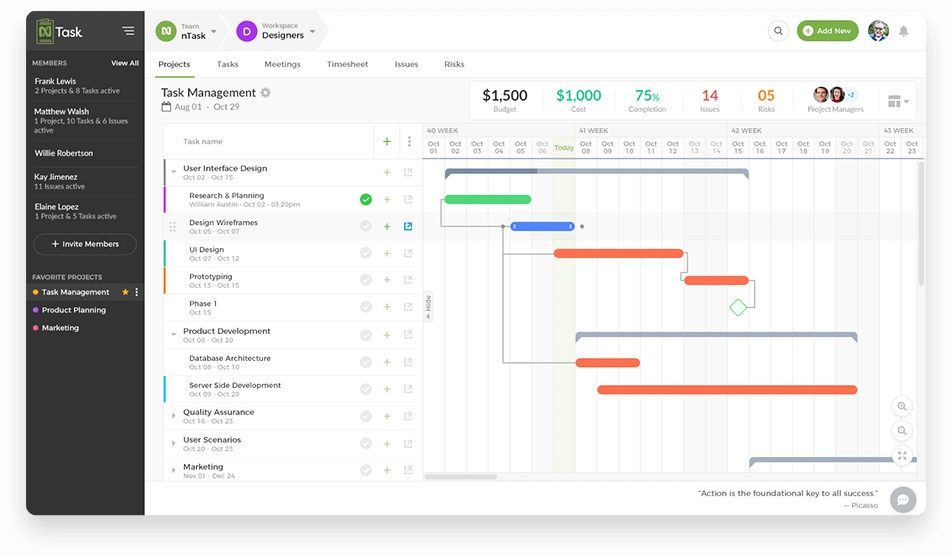Mark Database Architecture as complete

tap(366, 362)
